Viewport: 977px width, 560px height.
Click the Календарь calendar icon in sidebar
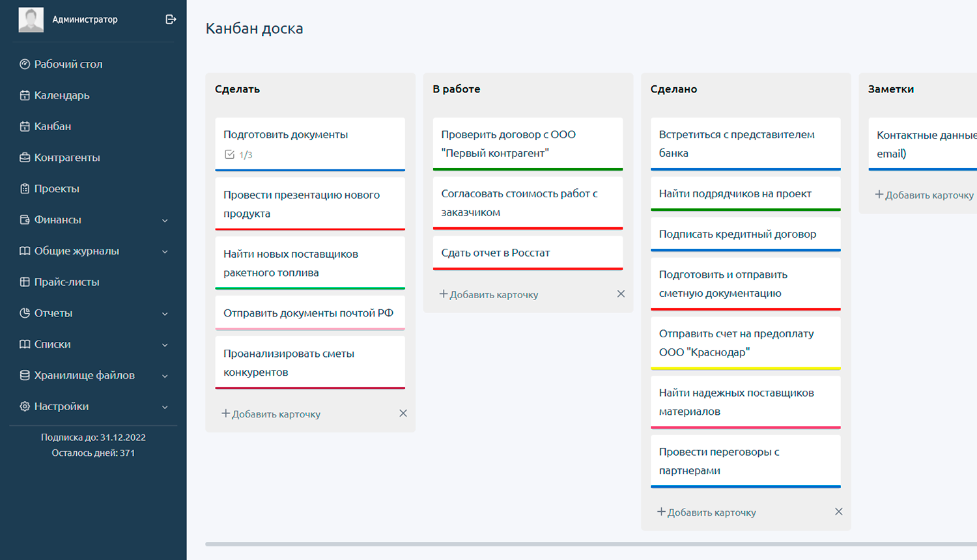pyautogui.click(x=25, y=95)
